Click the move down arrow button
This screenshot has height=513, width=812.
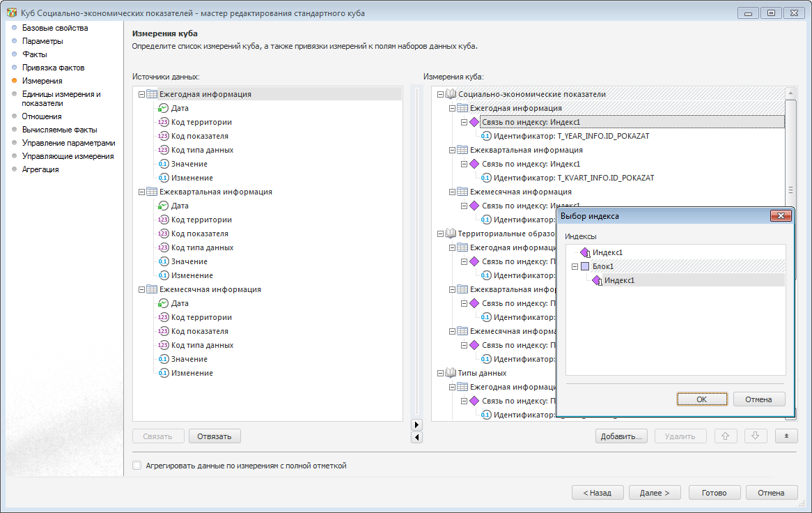coord(756,436)
